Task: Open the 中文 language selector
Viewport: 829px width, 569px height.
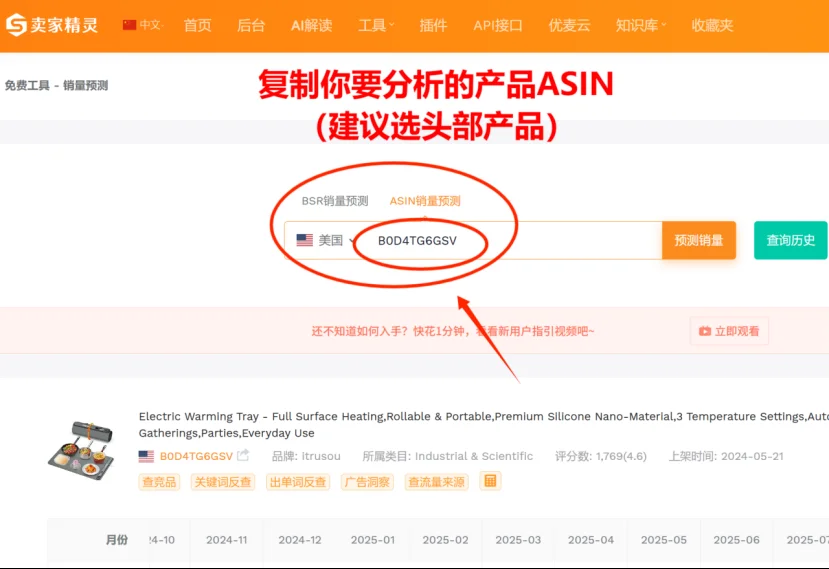Action: 143,25
